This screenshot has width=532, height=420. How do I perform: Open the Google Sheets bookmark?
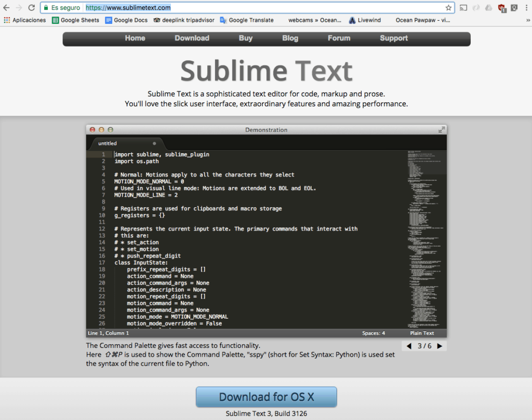75,20
